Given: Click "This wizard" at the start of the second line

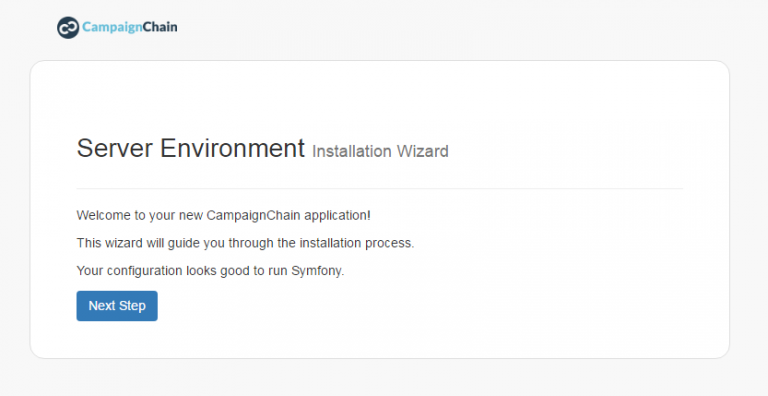Looking at the screenshot, I should click(110, 243).
